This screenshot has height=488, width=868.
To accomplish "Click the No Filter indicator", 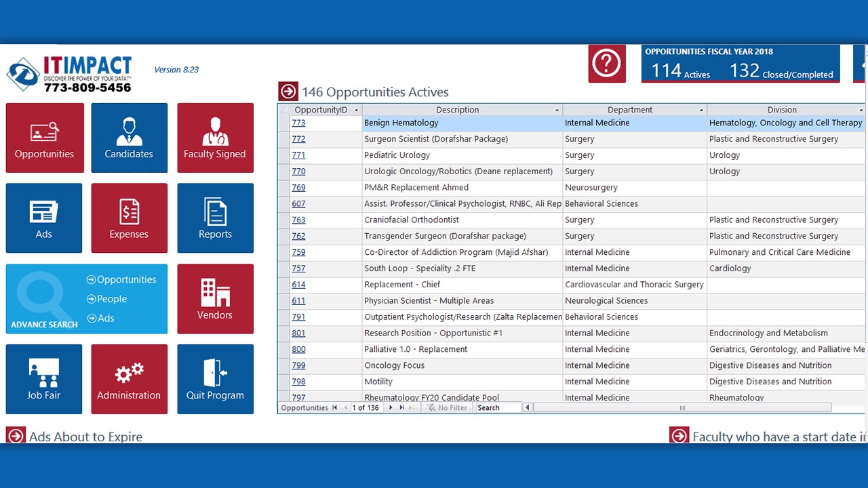I will [447, 408].
